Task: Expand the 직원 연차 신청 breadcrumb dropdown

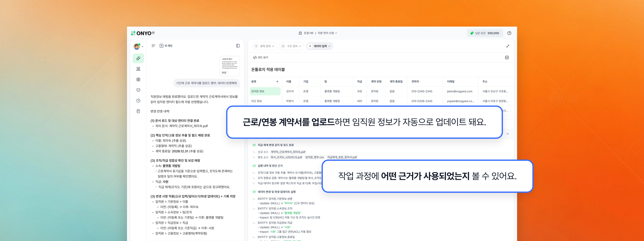Action: click(327, 33)
